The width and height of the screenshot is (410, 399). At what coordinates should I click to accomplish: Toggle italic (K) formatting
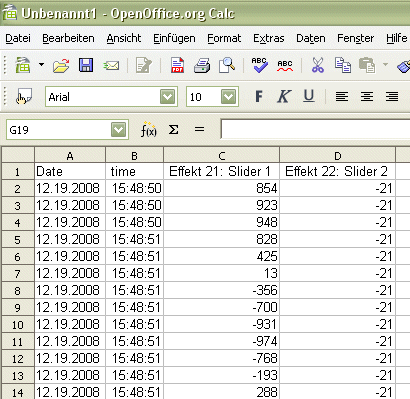click(x=284, y=97)
